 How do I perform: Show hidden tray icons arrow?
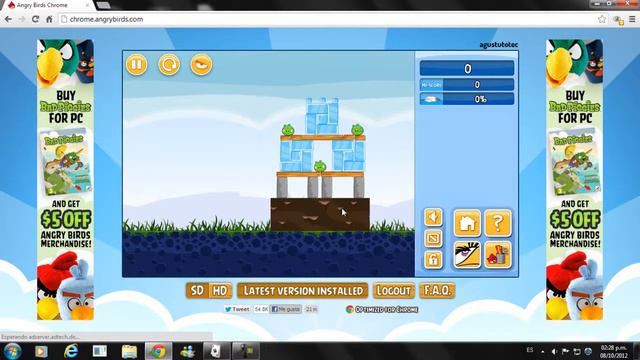[542, 351]
